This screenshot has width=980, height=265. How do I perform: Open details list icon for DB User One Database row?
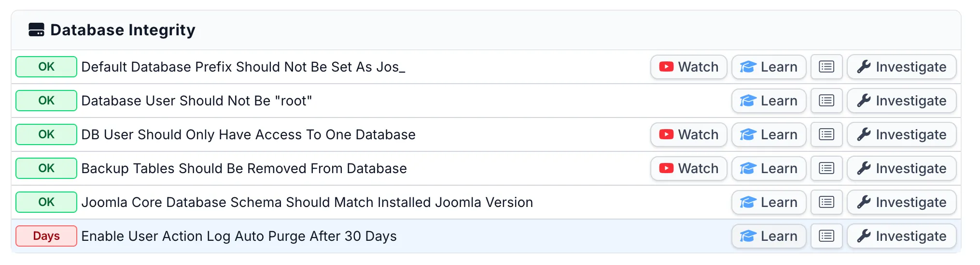pyautogui.click(x=826, y=134)
